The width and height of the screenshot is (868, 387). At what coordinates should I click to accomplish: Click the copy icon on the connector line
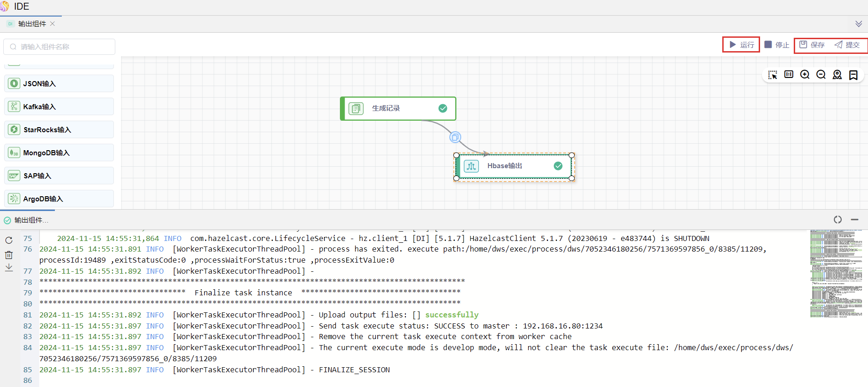click(x=455, y=137)
